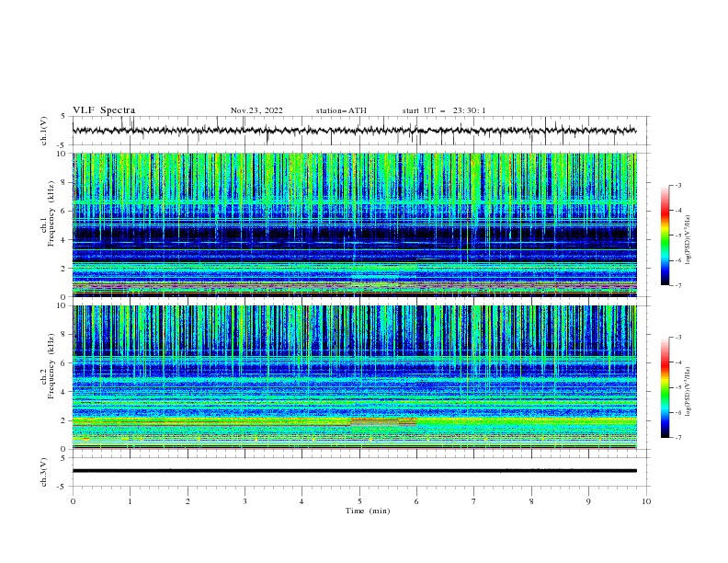The height and width of the screenshot is (563, 728).
Task: Click the ch.1 spectrogram plot area
Action: click(x=354, y=224)
